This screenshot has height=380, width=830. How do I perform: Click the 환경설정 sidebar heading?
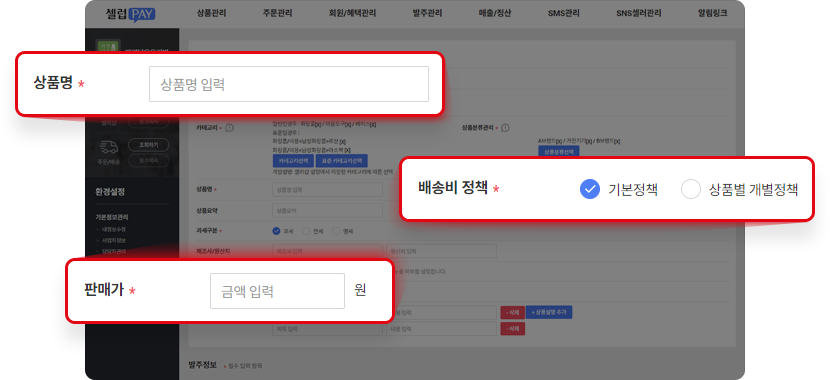tap(110, 192)
